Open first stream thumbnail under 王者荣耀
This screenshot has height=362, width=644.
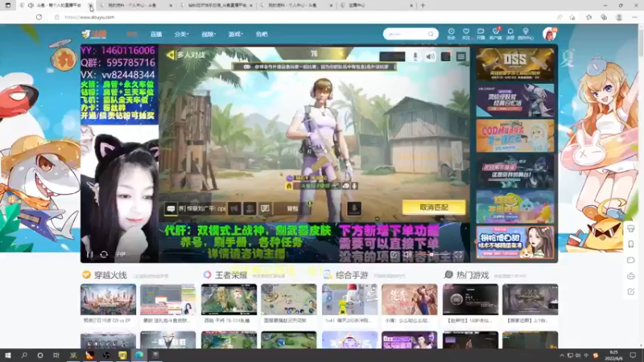229,299
